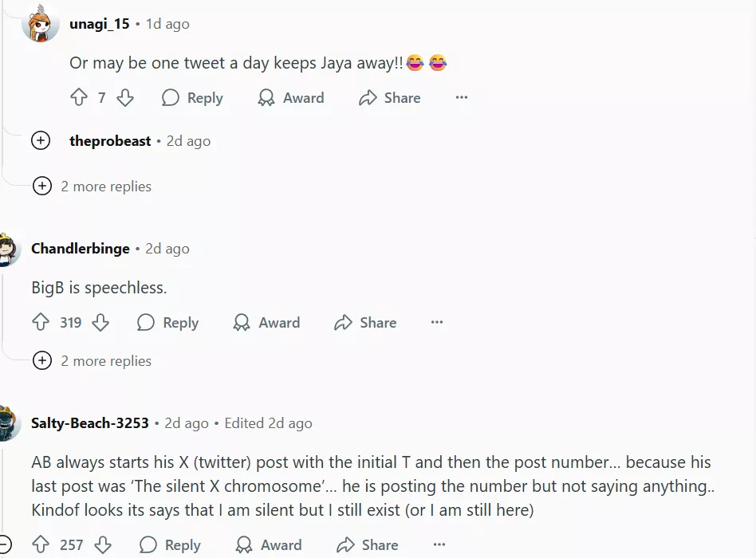The image size is (756, 558).
Task: Upvote Salty-Beach-3253's comment
Action: coord(41,545)
